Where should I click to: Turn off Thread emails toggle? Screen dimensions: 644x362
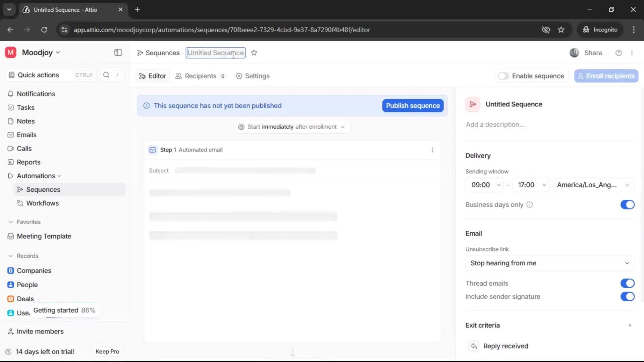627,283
